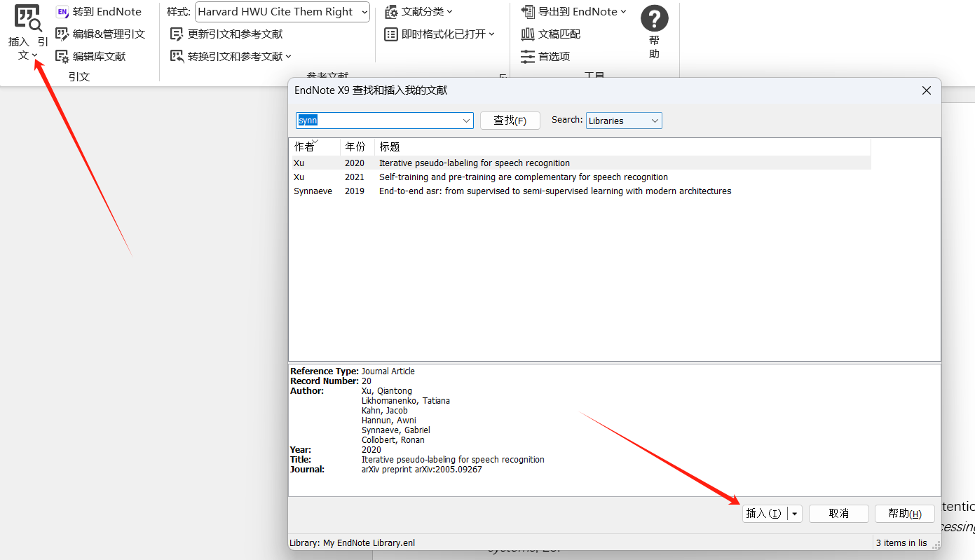Select the Xu 2020 Iterative pseudo-labeling reference
The width and height of the screenshot is (975, 560).
click(580, 163)
